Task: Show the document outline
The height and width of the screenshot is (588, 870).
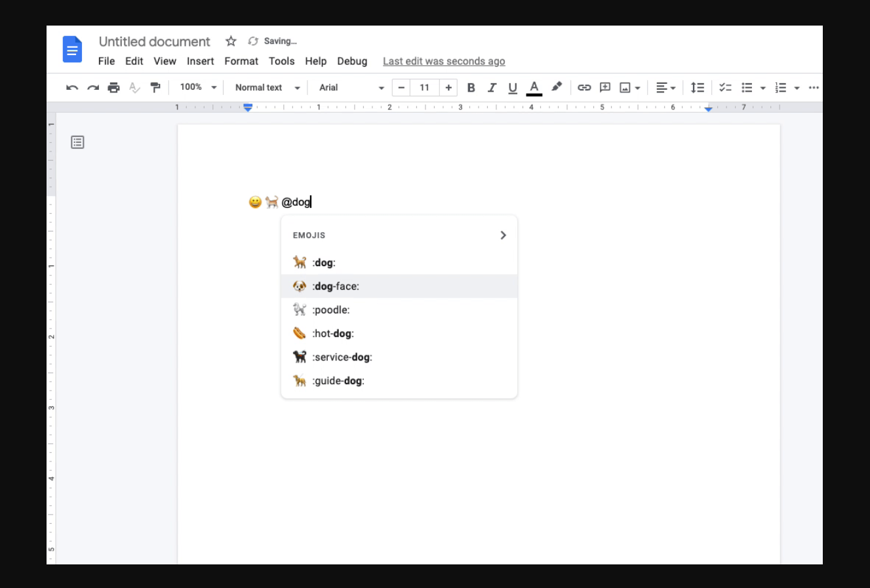Action: click(x=77, y=142)
